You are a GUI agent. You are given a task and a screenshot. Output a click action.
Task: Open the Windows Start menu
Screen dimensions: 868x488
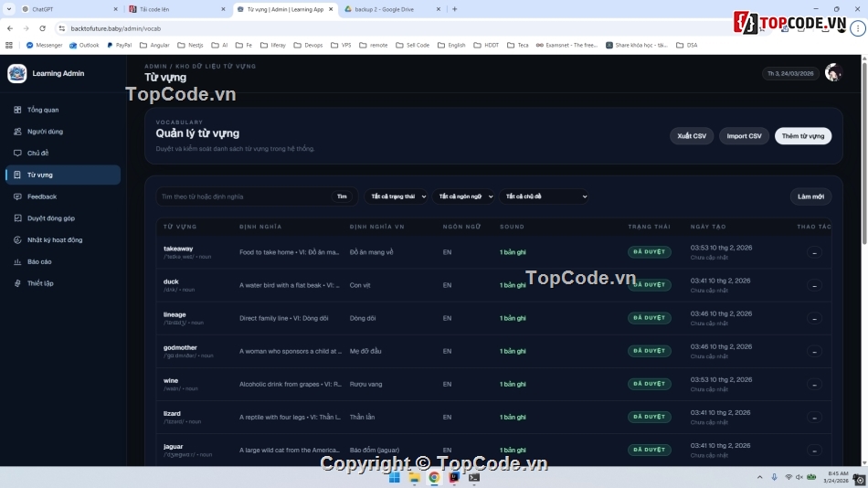pyautogui.click(x=394, y=477)
